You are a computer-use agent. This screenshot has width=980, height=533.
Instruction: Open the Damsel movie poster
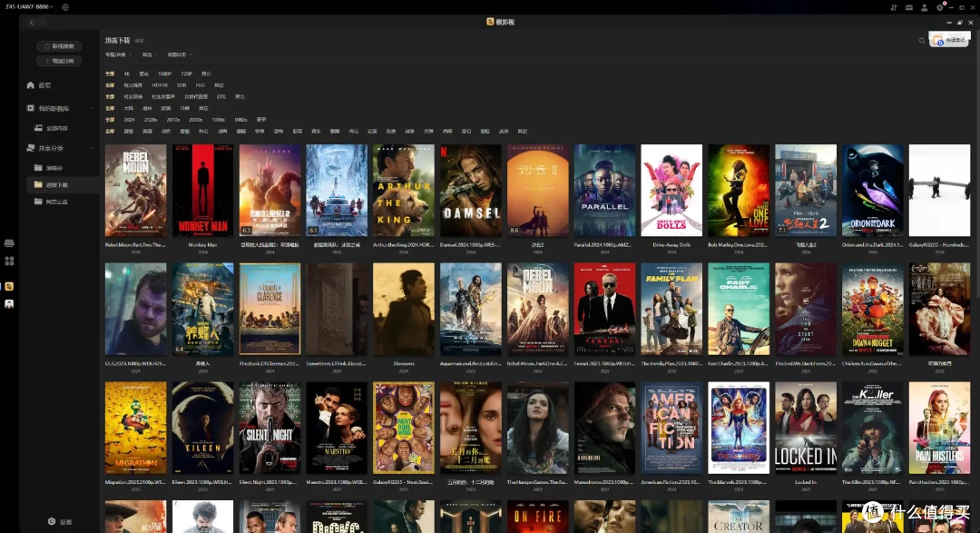click(471, 190)
